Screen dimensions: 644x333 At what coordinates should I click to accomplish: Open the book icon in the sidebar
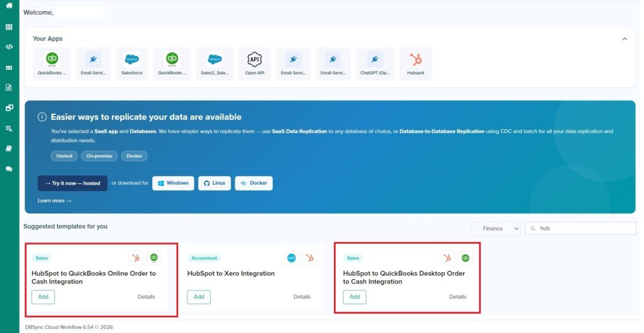click(9, 148)
